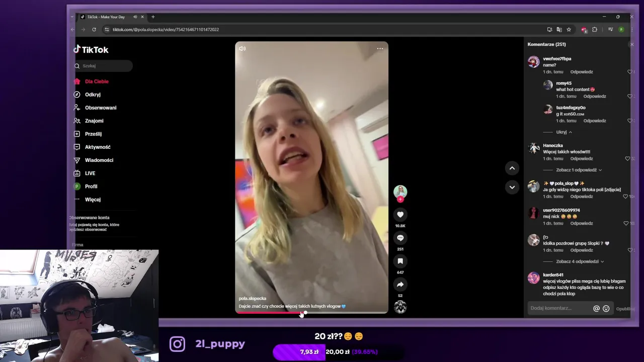Go to previous video with up arrow
The width and height of the screenshot is (644, 362).
(512, 168)
